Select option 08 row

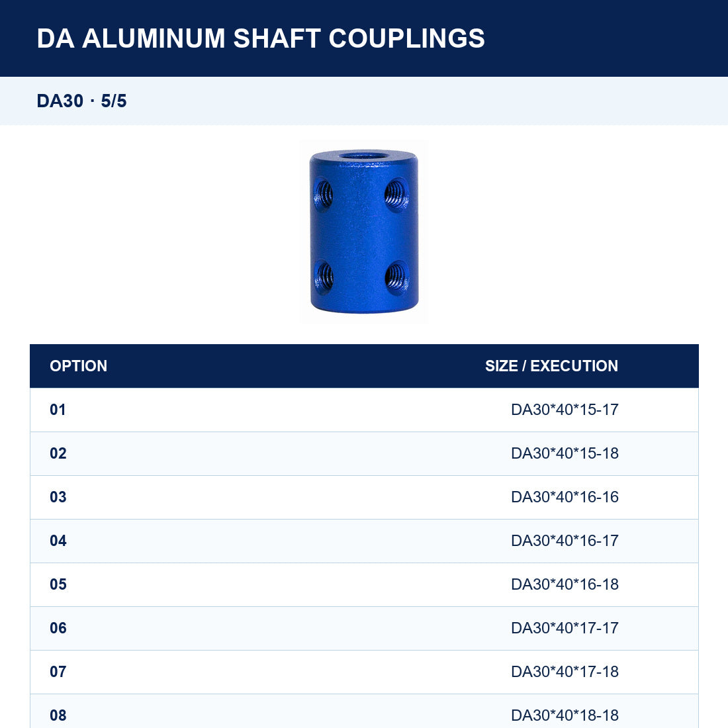point(364,711)
